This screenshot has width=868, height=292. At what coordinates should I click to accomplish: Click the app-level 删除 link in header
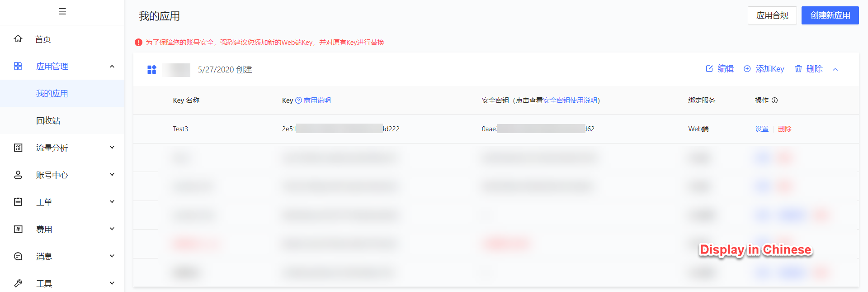click(814, 69)
